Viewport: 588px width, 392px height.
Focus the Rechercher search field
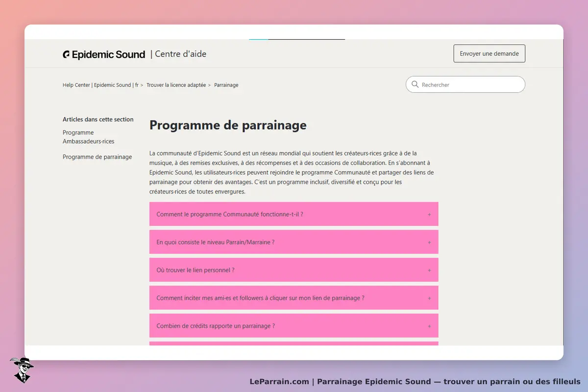(465, 84)
